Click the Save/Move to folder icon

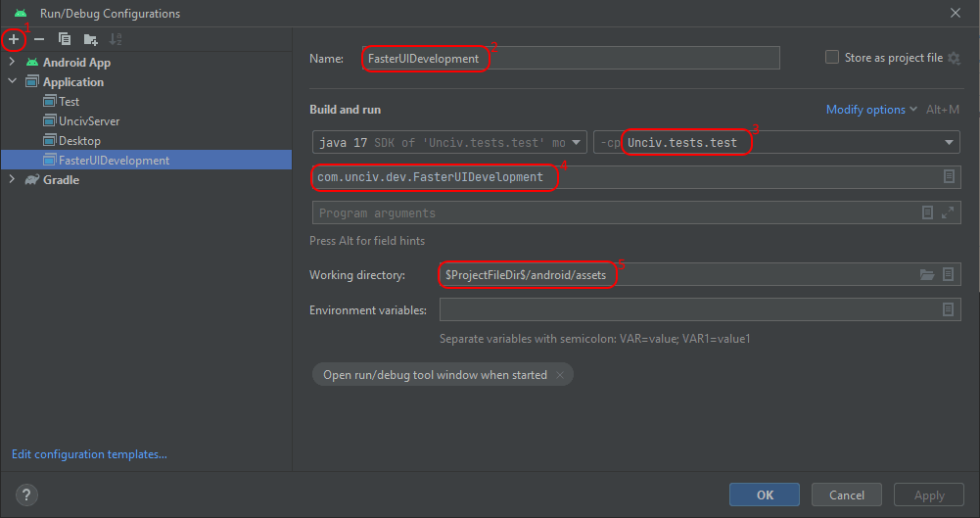pyautogui.click(x=90, y=39)
